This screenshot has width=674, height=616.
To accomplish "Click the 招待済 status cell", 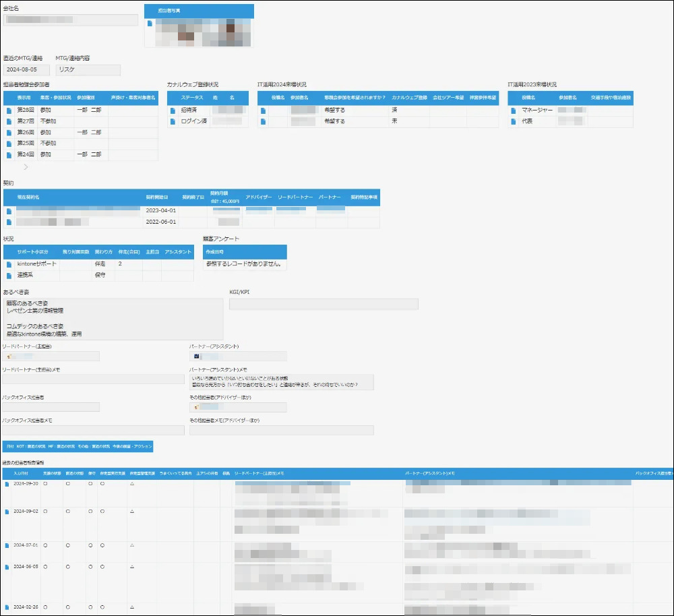I will tap(189, 110).
